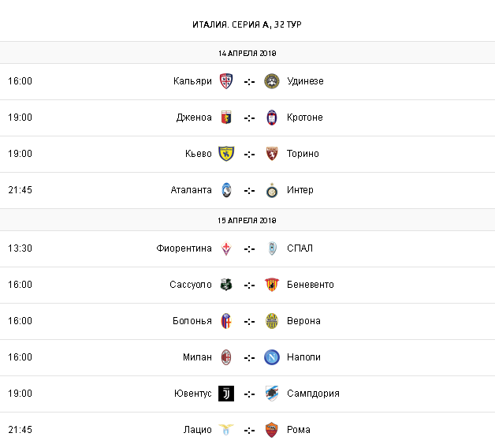
Task: Open the Болонья versus Верона match score
Action: (x=249, y=321)
